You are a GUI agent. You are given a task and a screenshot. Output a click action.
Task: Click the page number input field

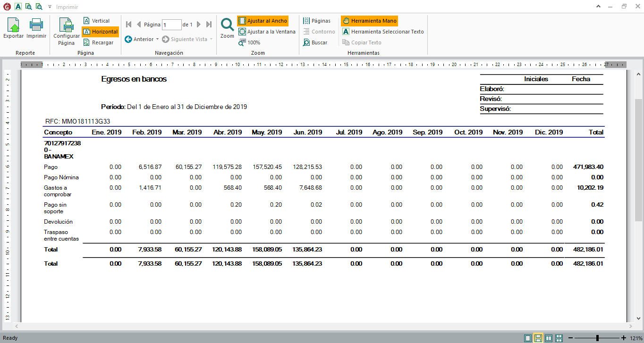[x=172, y=25]
